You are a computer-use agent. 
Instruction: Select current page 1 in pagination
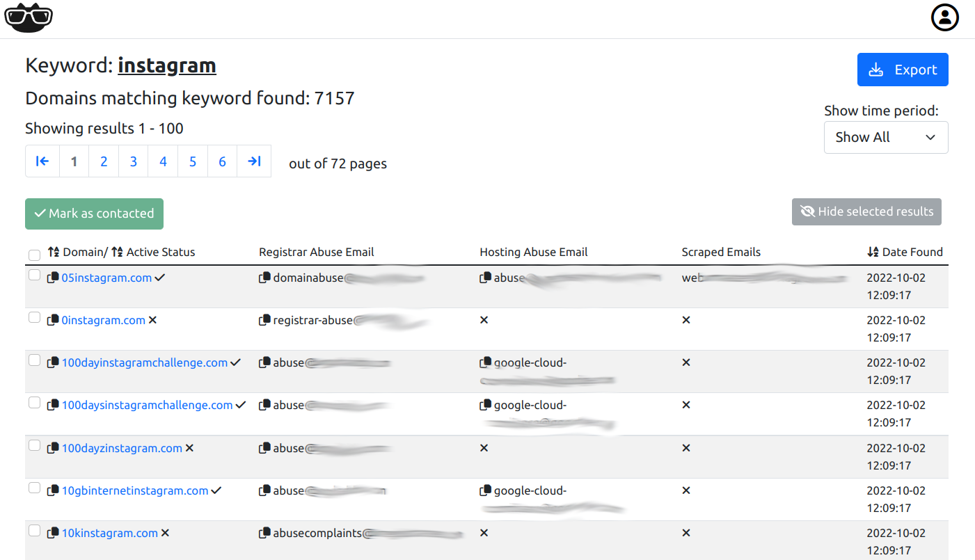point(74,161)
